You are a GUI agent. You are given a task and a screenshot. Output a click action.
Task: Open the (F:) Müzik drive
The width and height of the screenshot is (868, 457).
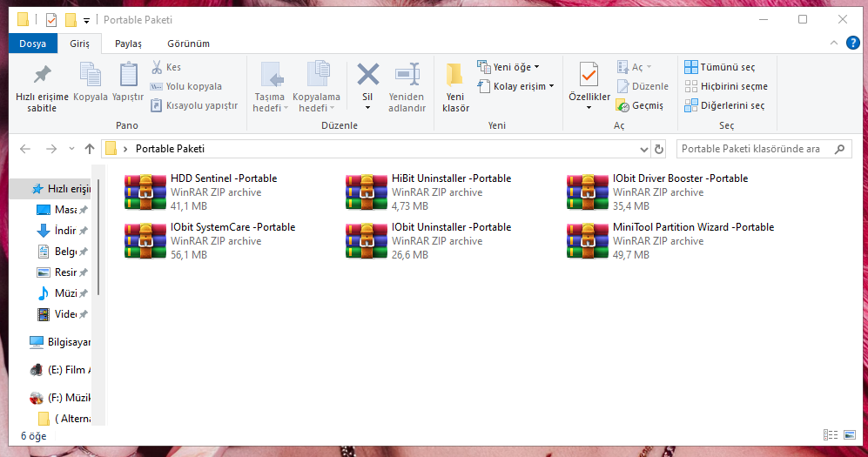point(60,397)
